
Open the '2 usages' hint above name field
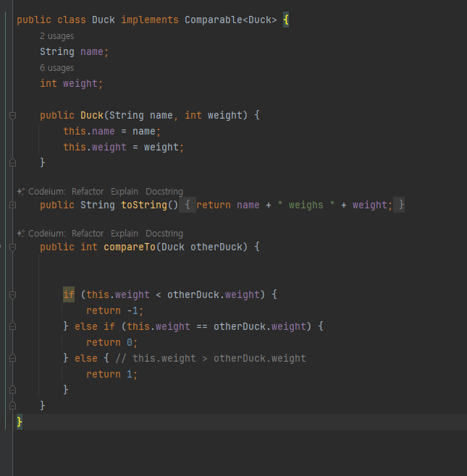tap(56, 36)
